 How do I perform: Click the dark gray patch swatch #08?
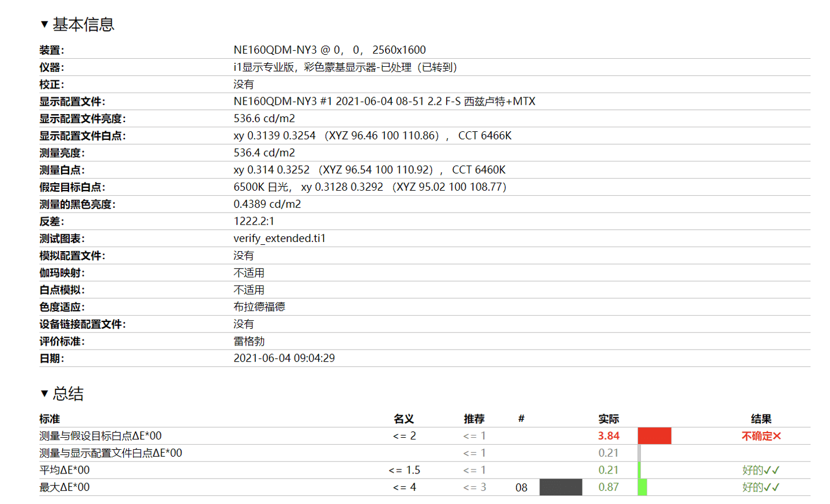561,487
